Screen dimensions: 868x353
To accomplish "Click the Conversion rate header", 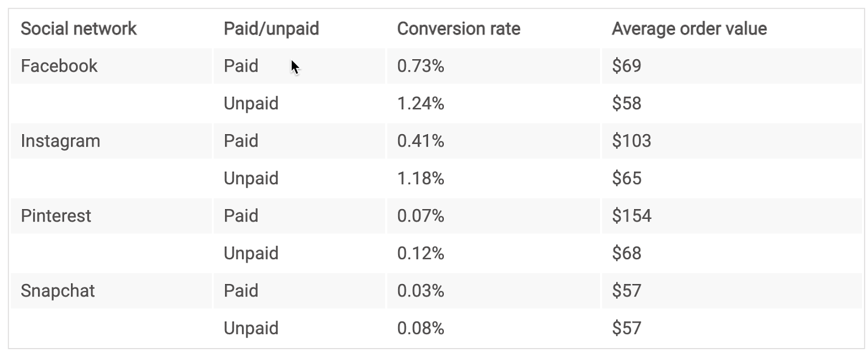I will pos(458,29).
